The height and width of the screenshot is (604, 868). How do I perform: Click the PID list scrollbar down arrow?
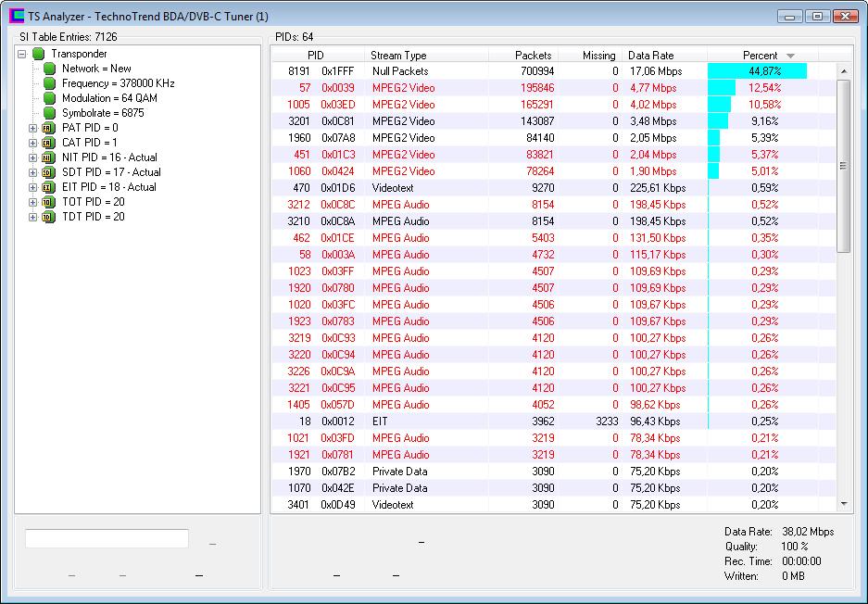[x=844, y=504]
